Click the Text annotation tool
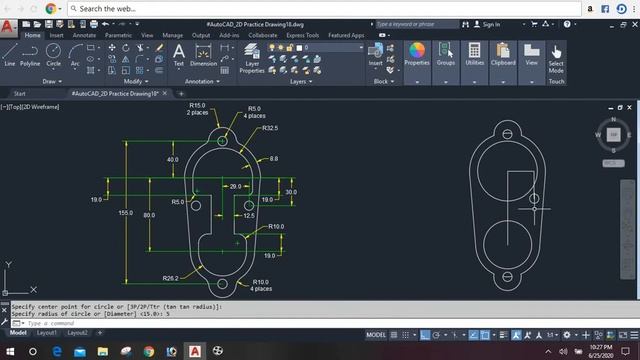Image resolution: width=640 pixels, height=360 pixels. pos(179,55)
